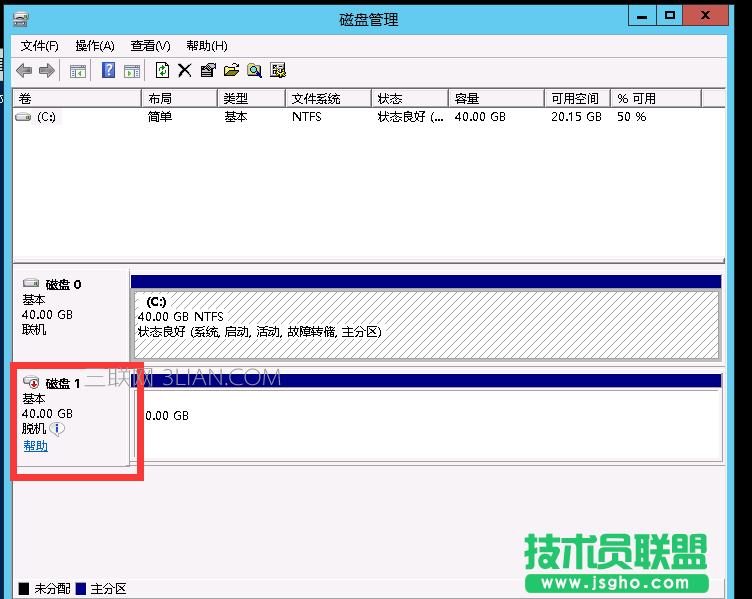The image size is (752, 599).
Task: Click the back arrow in toolbar
Action: [23, 70]
